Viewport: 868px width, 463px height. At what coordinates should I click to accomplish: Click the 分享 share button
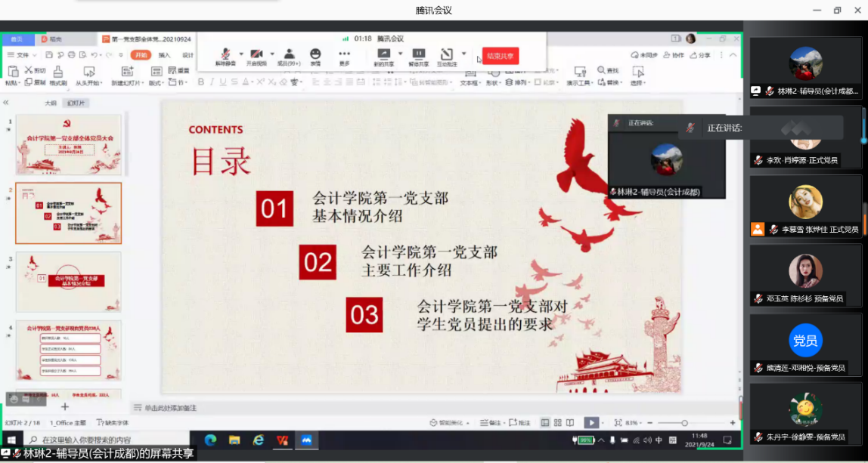tap(699, 55)
